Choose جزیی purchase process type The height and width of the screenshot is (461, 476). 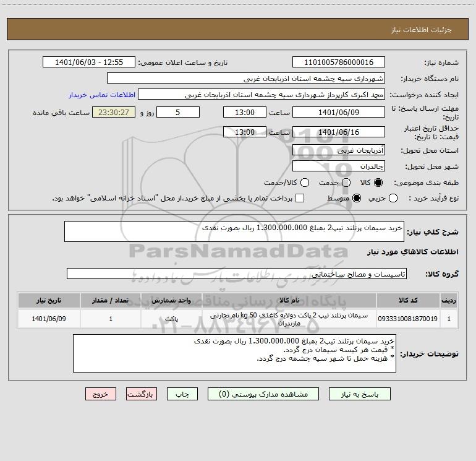393,198
